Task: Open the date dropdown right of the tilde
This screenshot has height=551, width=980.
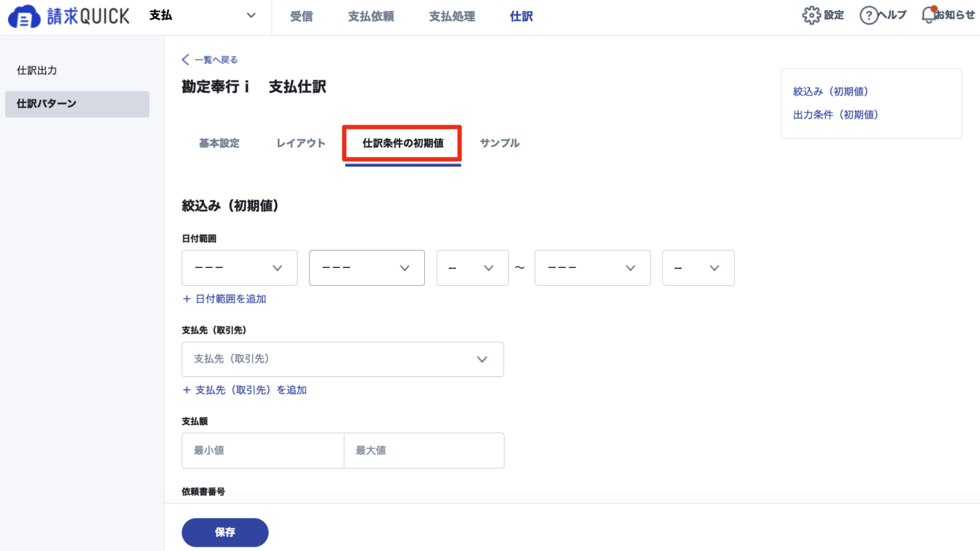Action: 592,268
